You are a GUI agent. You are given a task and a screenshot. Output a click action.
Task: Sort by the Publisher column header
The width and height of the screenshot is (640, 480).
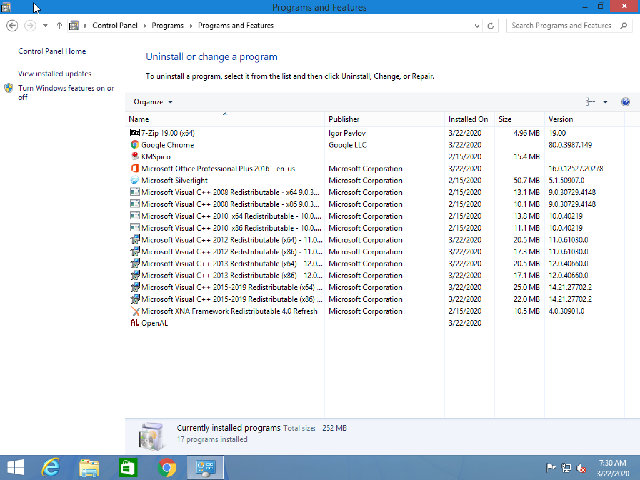[384, 119]
